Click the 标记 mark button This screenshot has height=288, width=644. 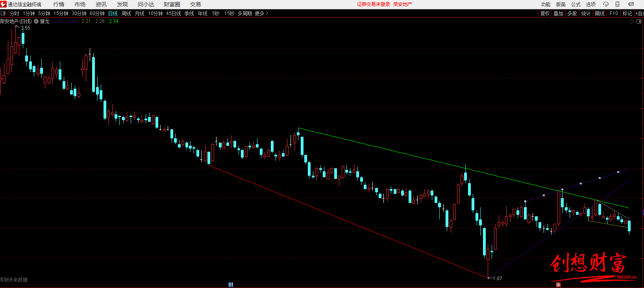coord(627,13)
